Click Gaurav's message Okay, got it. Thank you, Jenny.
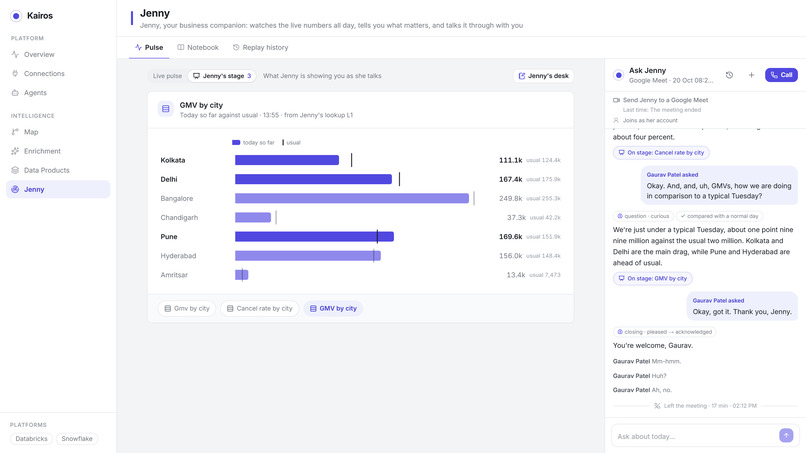This screenshot has height=453, width=806. click(x=742, y=312)
